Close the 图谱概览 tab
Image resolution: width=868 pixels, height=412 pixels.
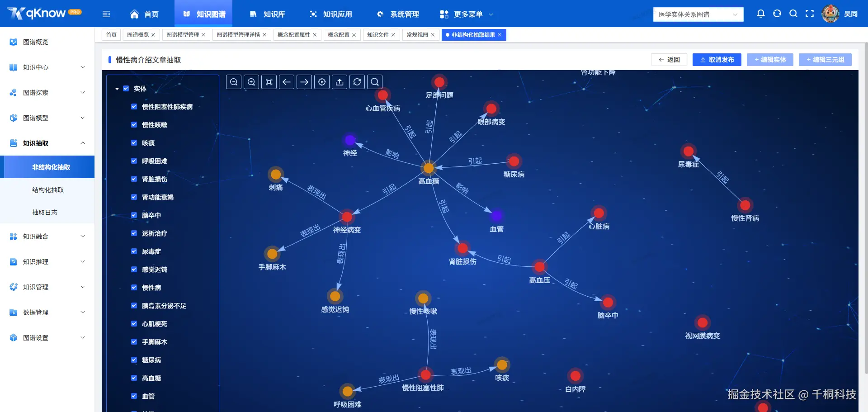pyautogui.click(x=153, y=35)
